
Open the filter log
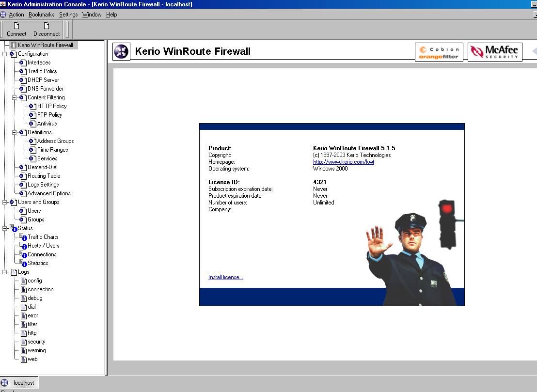click(x=32, y=324)
